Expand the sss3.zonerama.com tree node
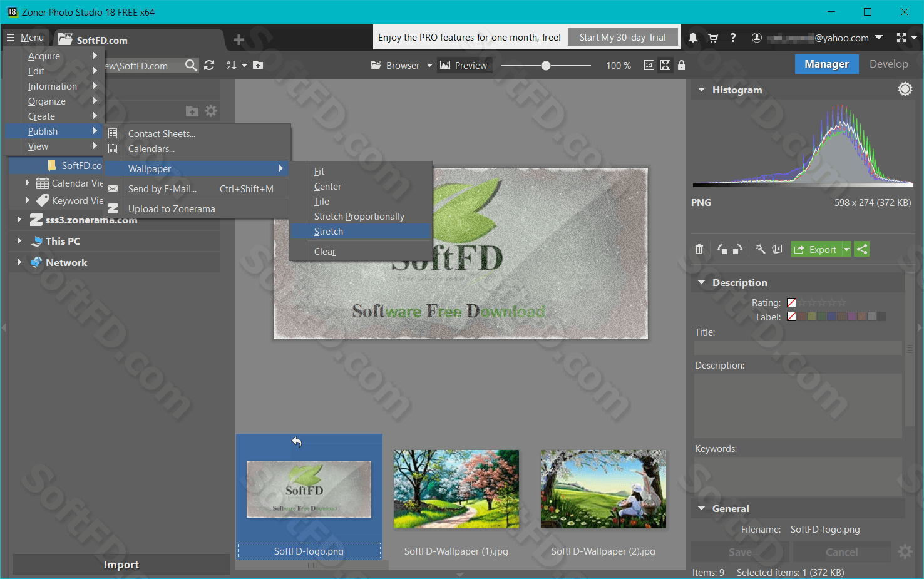 point(19,220)
